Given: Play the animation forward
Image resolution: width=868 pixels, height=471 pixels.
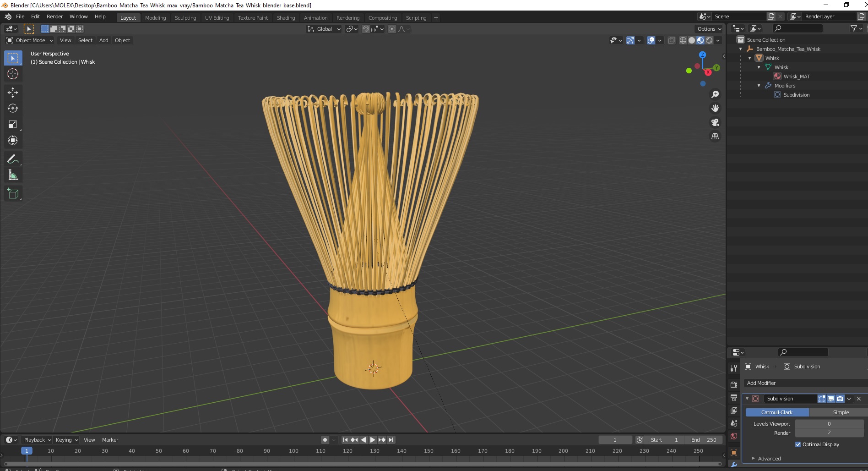Looking at the screenshot, I should coord(372,440).
